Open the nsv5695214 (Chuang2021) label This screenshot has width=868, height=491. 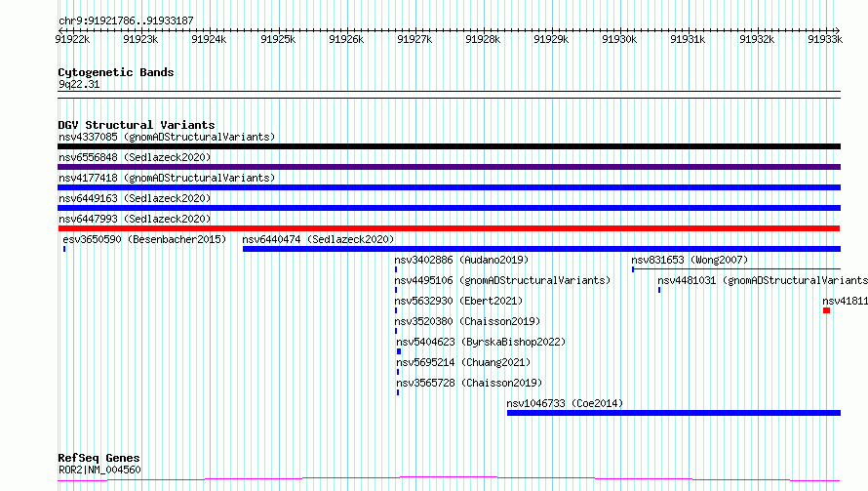point(463,362)
